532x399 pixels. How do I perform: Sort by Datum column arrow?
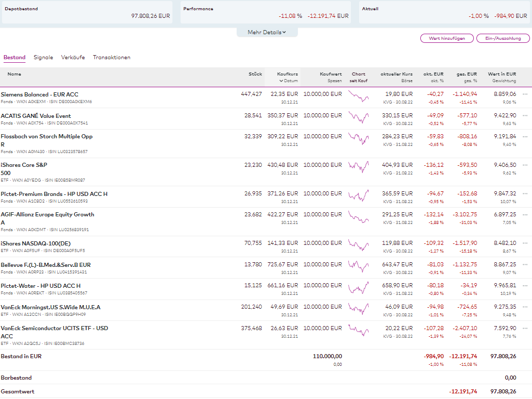281,81
